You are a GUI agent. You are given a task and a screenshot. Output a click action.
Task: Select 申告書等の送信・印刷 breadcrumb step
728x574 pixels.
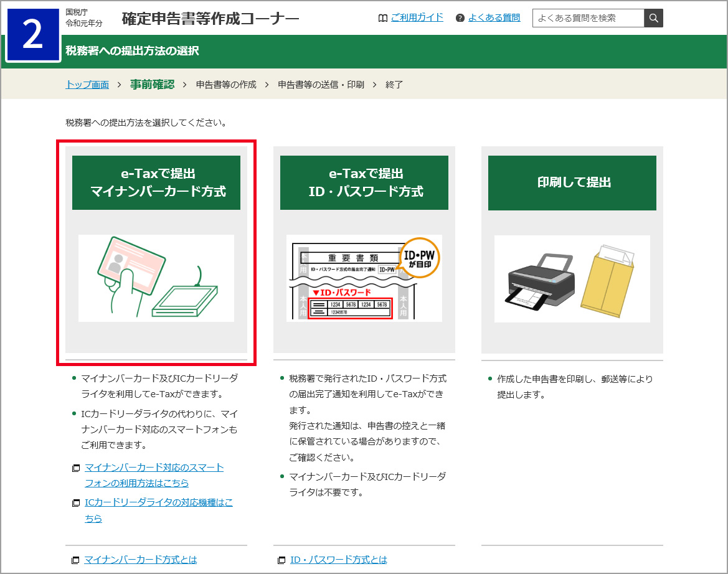[321, 85]
